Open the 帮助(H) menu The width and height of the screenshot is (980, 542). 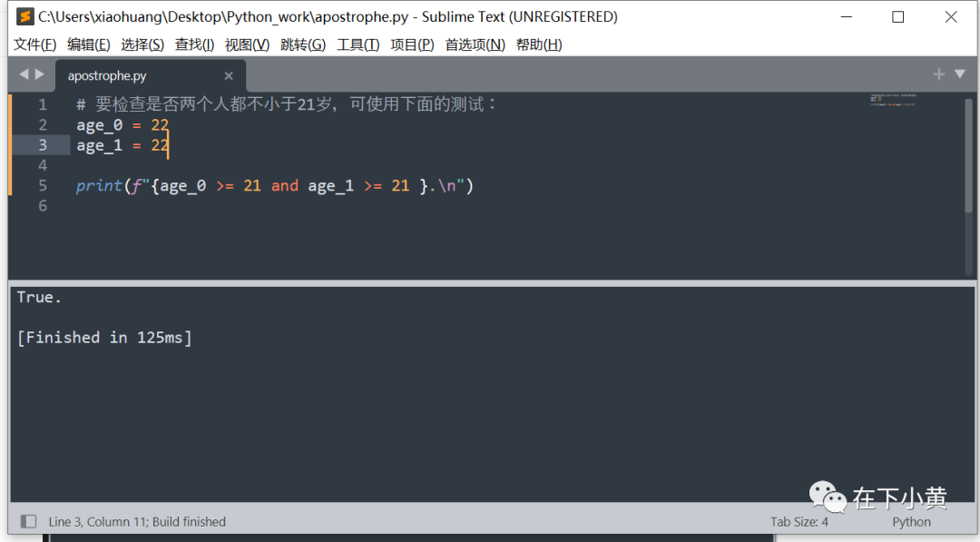click(x=539, y=45)
